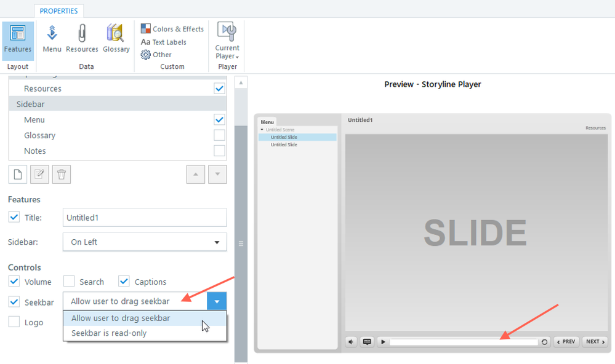Collapse the Untitled Scene tree node
615x364 pixels.
point(262,130)
